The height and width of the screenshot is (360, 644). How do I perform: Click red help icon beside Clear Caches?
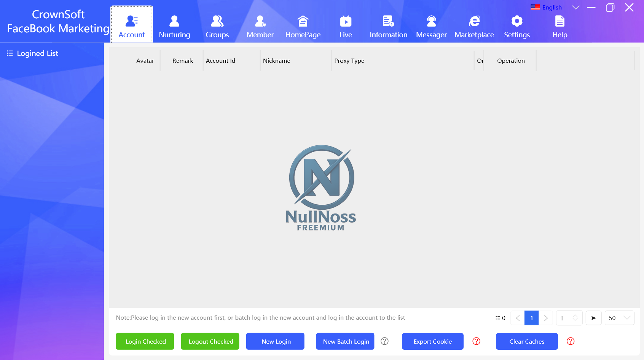click(570, 341)
